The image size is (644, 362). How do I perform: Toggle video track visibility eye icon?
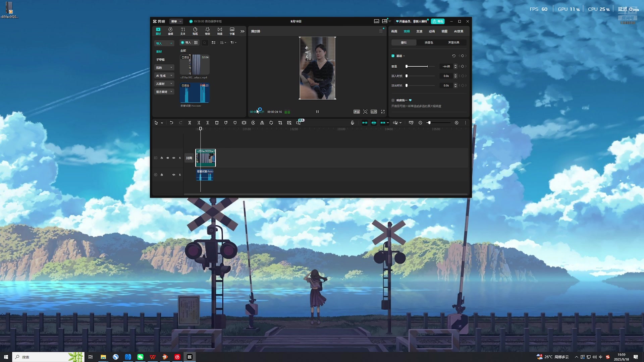168,158
